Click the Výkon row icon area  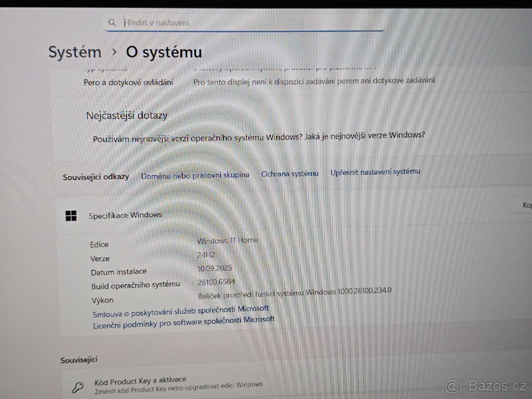pyautogui.click(x=102, y=300)
